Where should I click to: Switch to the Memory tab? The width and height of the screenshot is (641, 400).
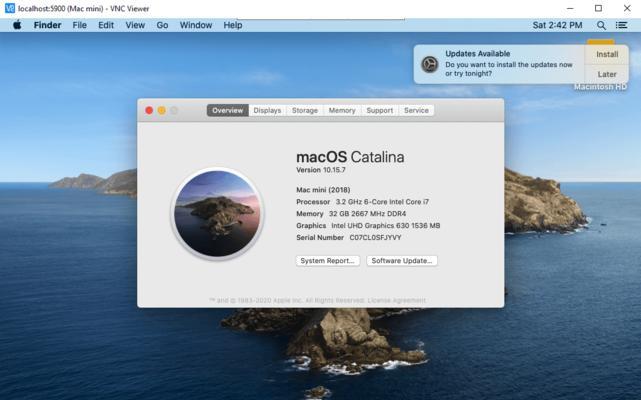(x=342, y=110)
